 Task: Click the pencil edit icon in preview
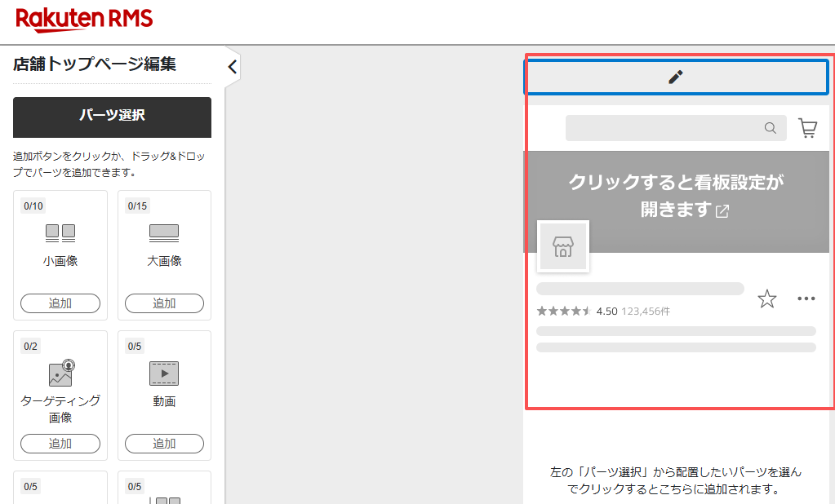tap(676, 77)
